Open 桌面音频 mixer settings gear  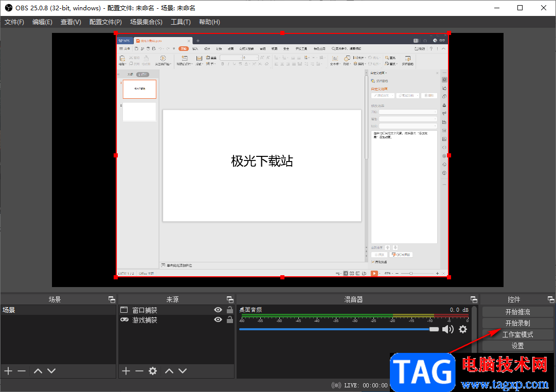pos(463,329)
